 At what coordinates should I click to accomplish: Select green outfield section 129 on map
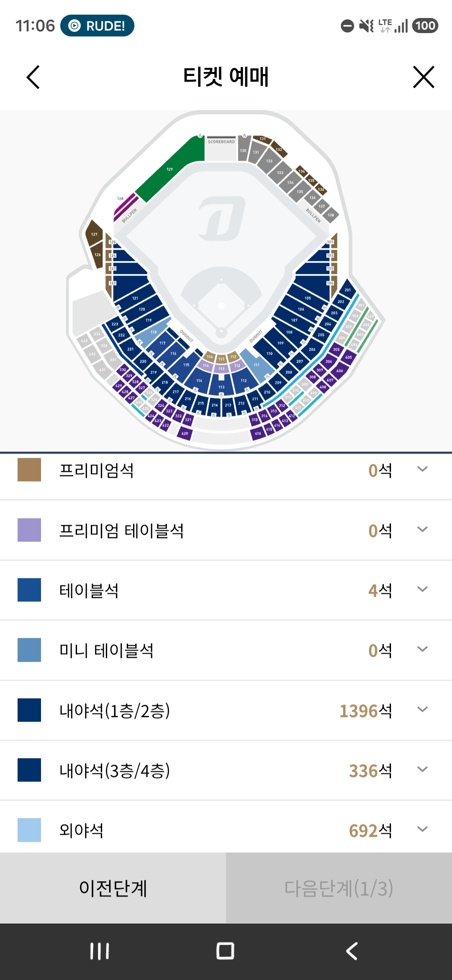point(169,169)
